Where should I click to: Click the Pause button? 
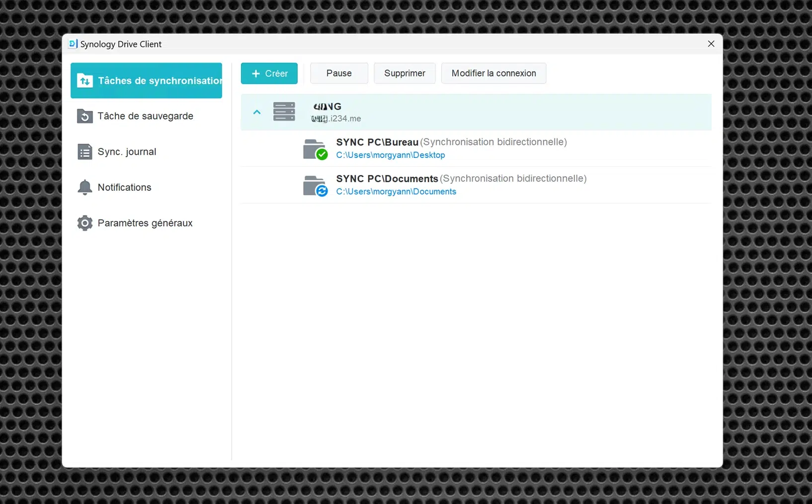click(x=339, y=73)
